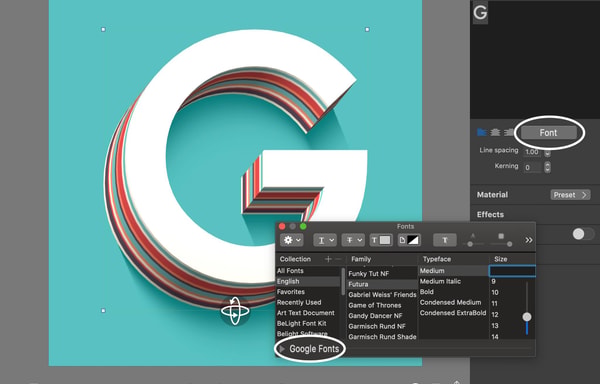Select the Medium typeface

pyautogui.click(x=453, y=271)
